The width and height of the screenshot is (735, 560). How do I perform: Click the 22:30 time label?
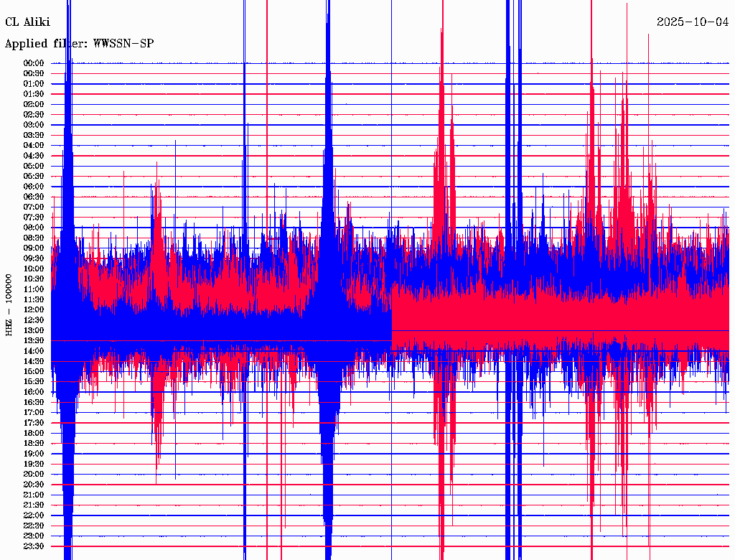34,526
